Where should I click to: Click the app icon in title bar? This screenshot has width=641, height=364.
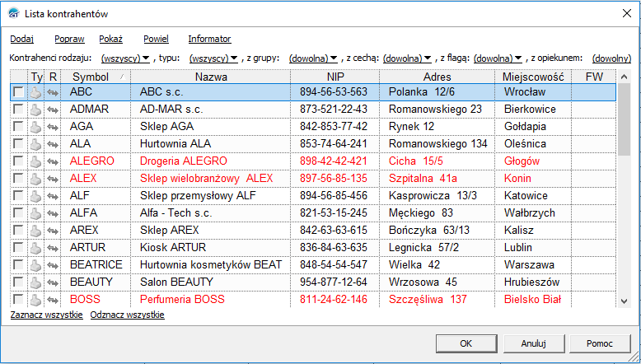14,13
